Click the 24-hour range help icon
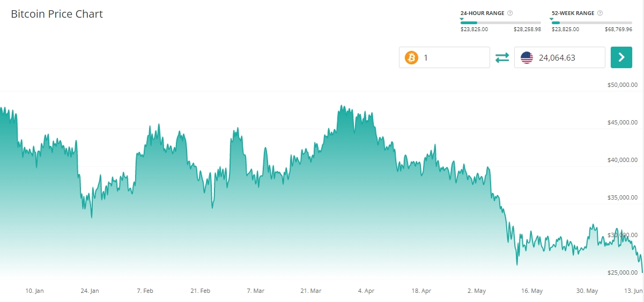Image resolution: width=644 pixels, height=302 pixels. click(509, 13)
